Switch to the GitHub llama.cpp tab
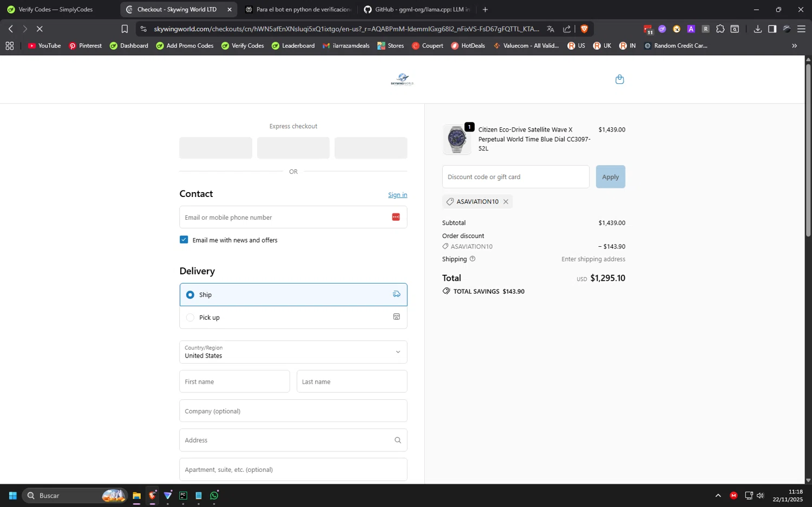 pos(417,10)
